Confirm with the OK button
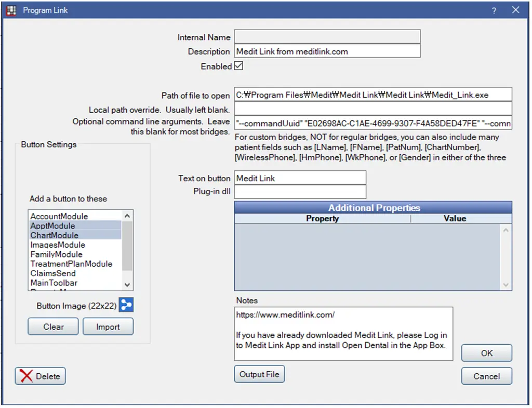 [x=486, y=353]
